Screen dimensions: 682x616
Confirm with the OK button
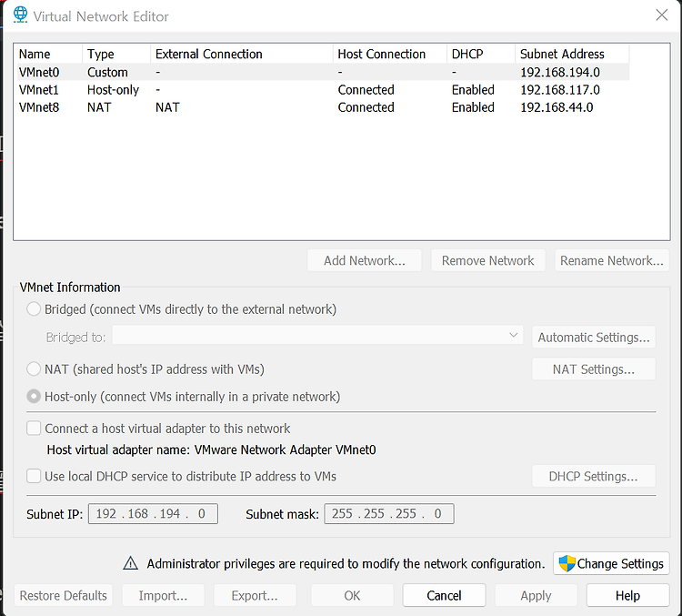(x=352, y=595)
